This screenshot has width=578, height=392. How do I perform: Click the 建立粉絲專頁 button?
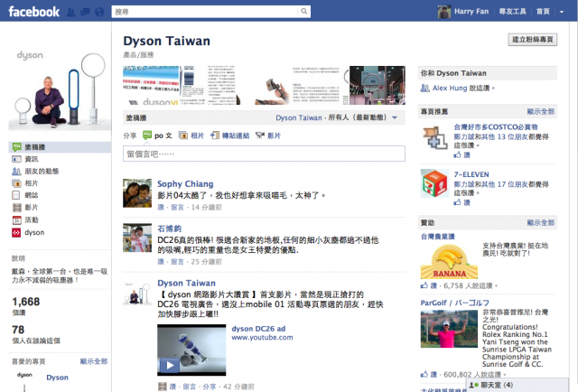[x=533, y=40]
